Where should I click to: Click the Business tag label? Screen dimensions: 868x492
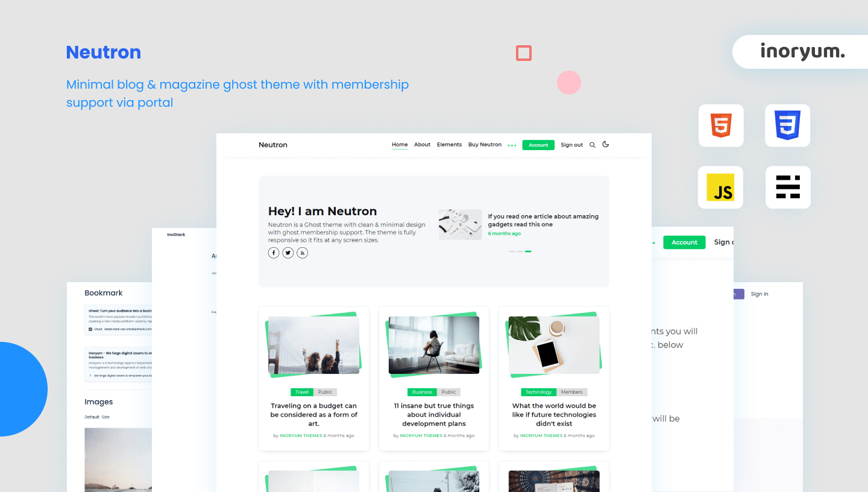pos(422,392)
